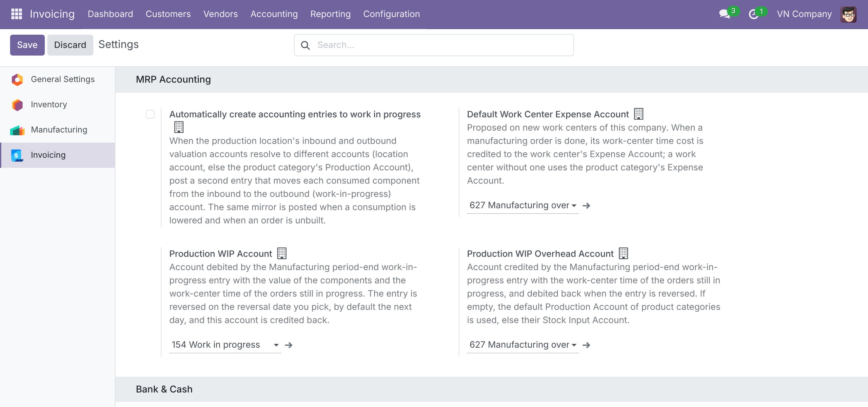Click company icon beside Default Work Center Expense Account
The image size is (868, 407).
coord(639,114)
